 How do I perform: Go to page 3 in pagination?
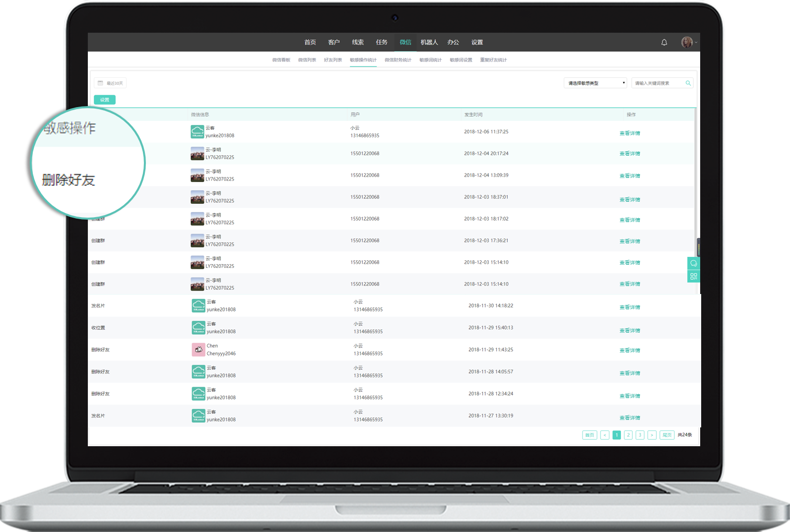coord(640,435)
